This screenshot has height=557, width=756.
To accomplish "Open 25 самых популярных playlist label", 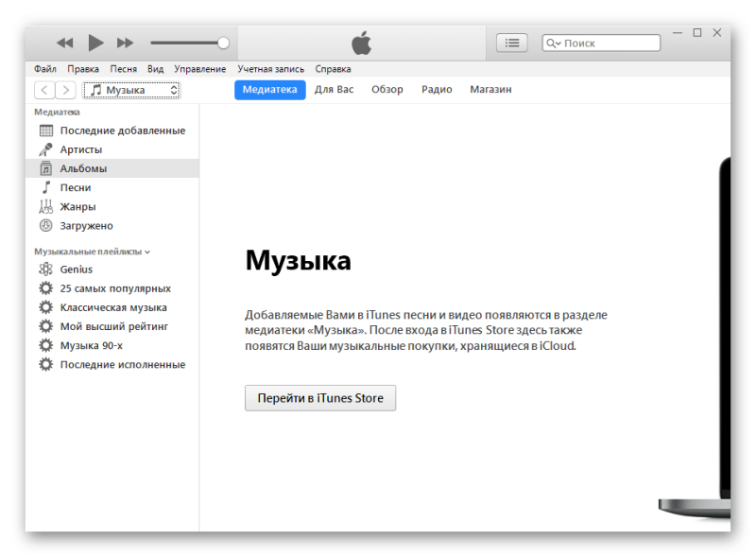I will [x=115, y=288].
